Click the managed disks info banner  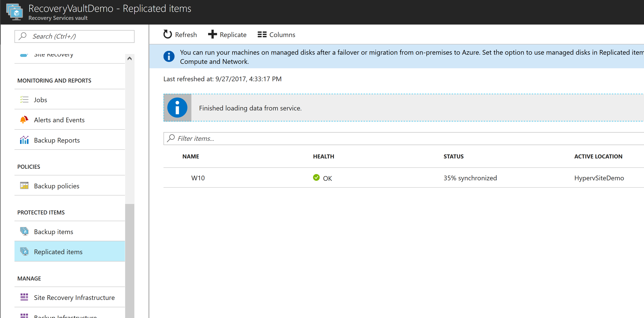400,57
